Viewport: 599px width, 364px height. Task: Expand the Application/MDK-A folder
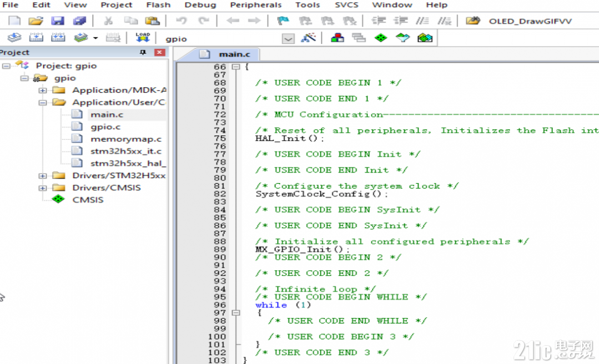click(43, 90)
